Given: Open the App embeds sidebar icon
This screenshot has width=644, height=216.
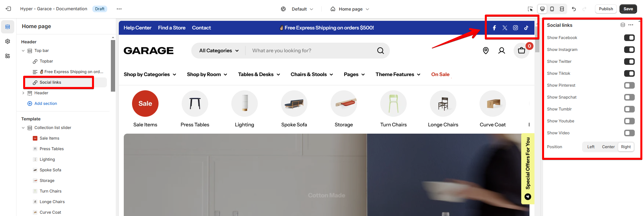Looking at the screenshot, I should tap(8, 56).
